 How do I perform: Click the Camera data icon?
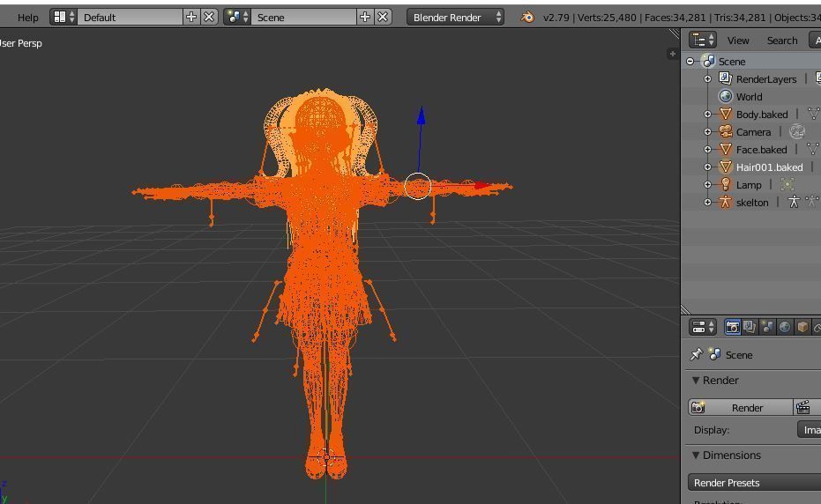pos(796,131)
